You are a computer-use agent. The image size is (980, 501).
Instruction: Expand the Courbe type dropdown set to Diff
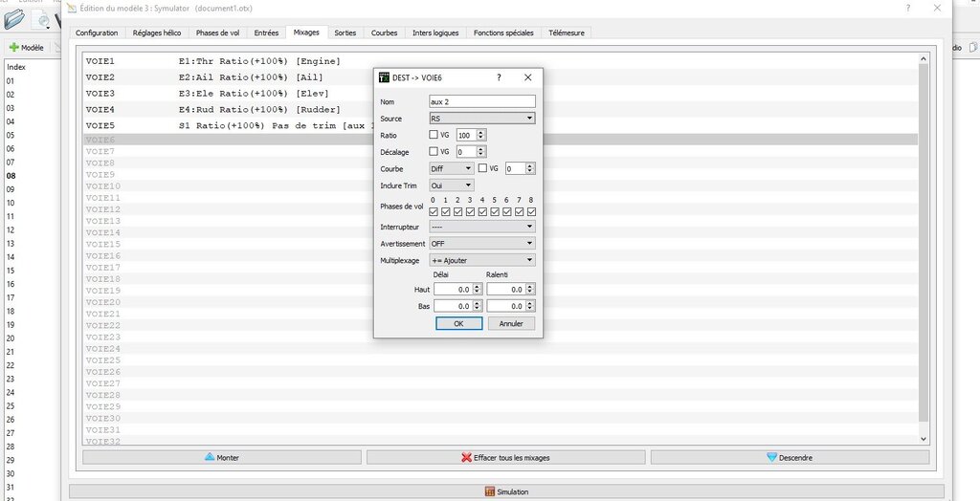451,168
